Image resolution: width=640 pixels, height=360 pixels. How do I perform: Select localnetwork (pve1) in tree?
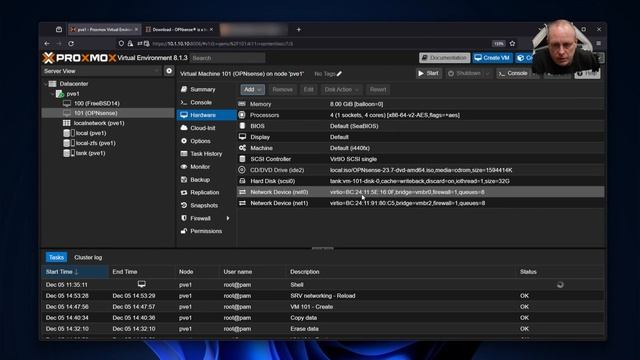[x=99, y=123]
